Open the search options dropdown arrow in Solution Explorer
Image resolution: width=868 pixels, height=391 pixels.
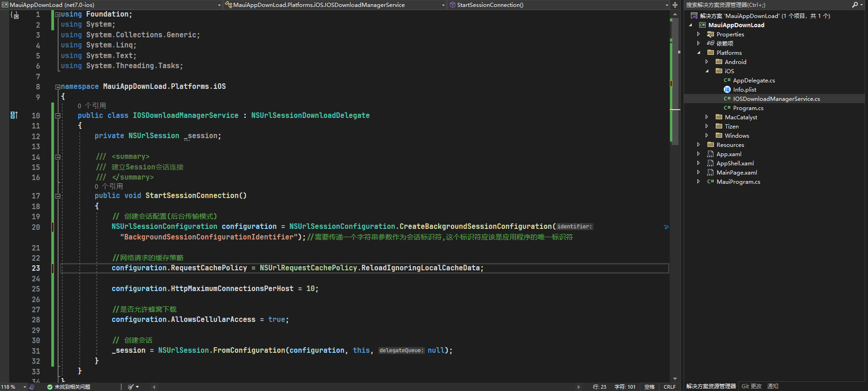tap(862, 5)
